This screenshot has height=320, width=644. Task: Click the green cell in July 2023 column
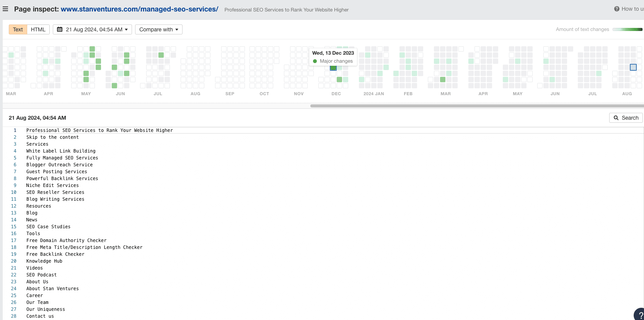161,55
